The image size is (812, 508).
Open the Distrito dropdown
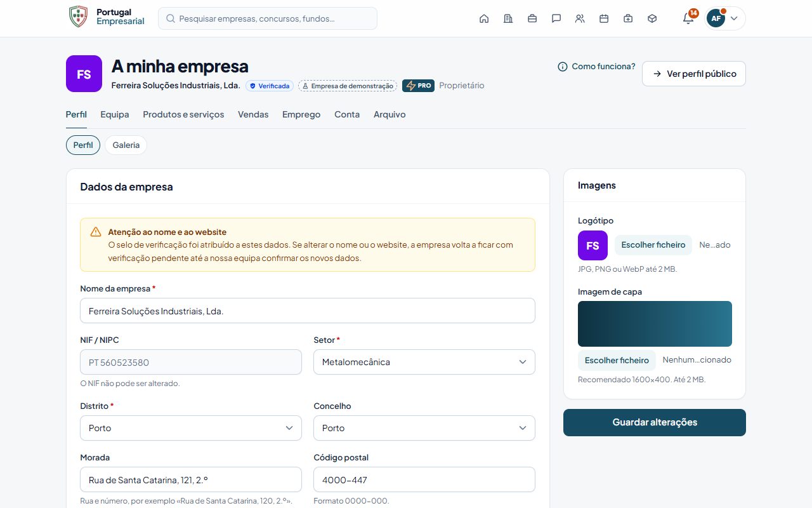click(x=191, y=428)
